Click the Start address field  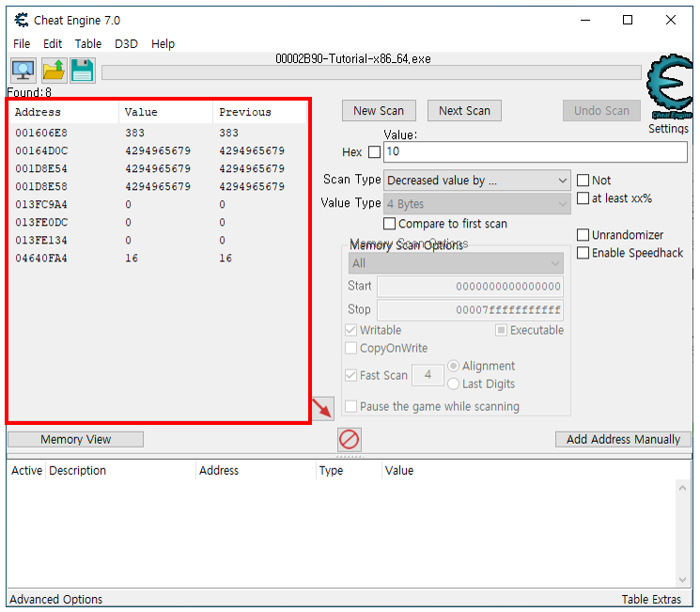[470, 287]
